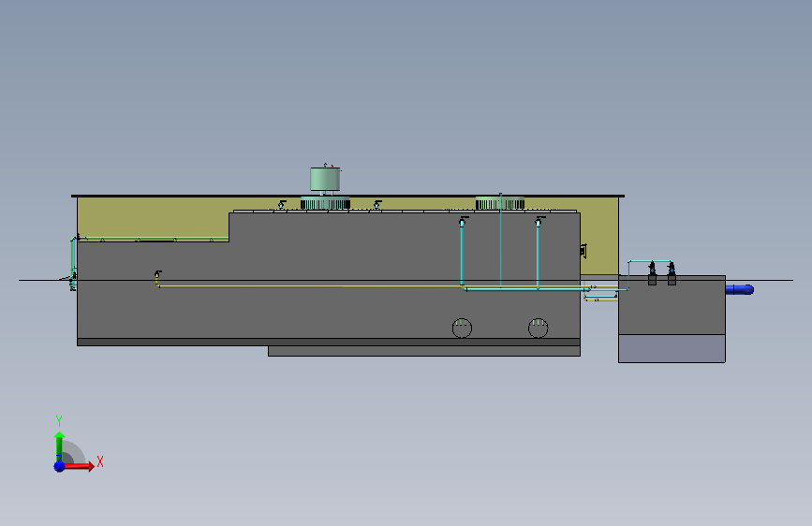Click the red X axis arrow of the triad

click(x=80, y=466)
